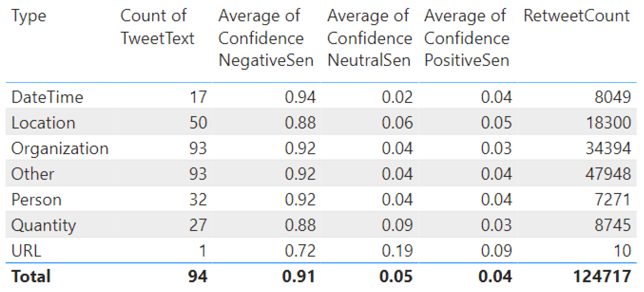Click the 0.72 negative sentiment cell
This screenshot has height=292, width=644.
300,250
